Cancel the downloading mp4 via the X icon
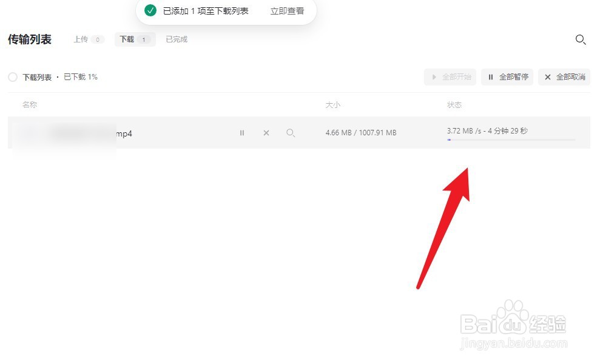The height and width of the screenshot is (364, 600). click(x=266, y=133)
